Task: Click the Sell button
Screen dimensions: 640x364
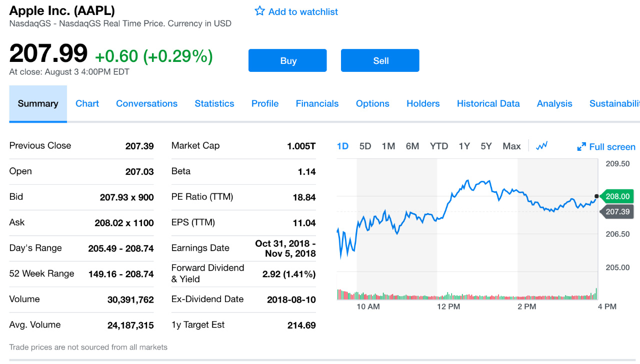Action: click(x=380, y=60)
